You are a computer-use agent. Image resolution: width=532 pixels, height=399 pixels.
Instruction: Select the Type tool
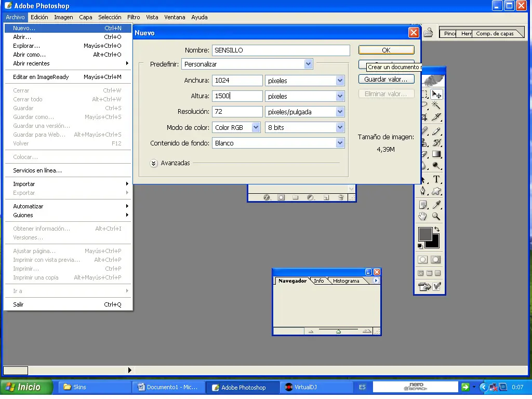click(436, 179)
